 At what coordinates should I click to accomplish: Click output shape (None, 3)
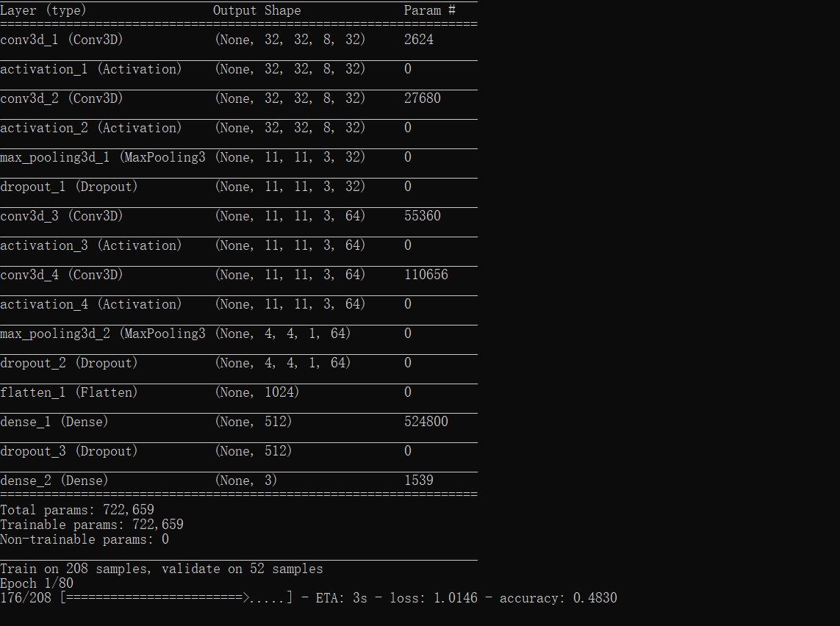[x=246, y=481]
